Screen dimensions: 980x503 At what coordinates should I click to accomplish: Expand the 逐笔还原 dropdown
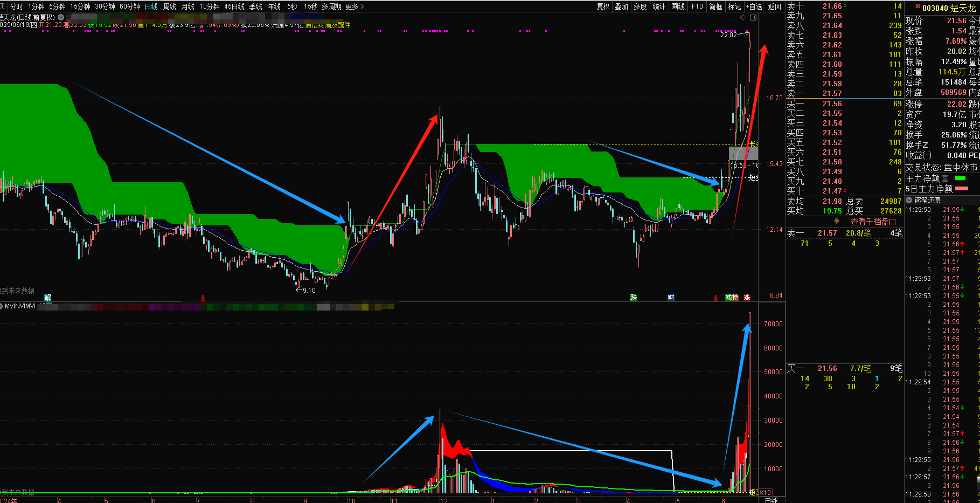909,200
